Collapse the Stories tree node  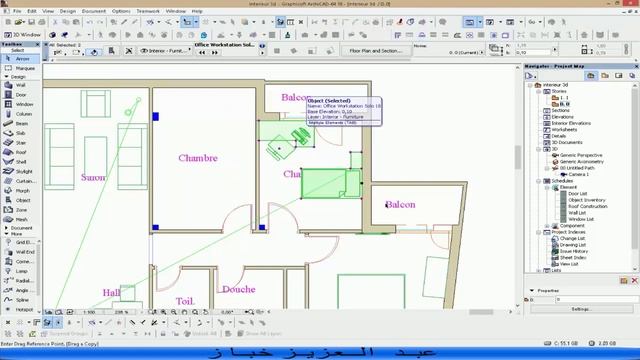pyautogui.click(x=539, y=91)
